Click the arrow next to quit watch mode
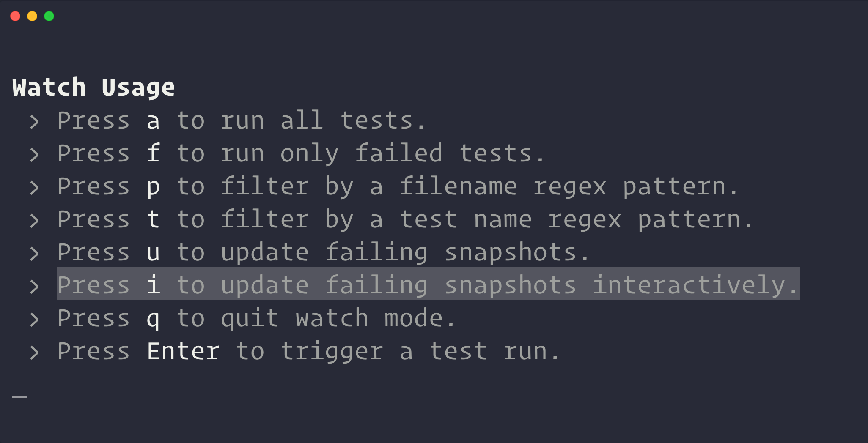The width and height of the screenshot is (868, 443). point(34,320)
